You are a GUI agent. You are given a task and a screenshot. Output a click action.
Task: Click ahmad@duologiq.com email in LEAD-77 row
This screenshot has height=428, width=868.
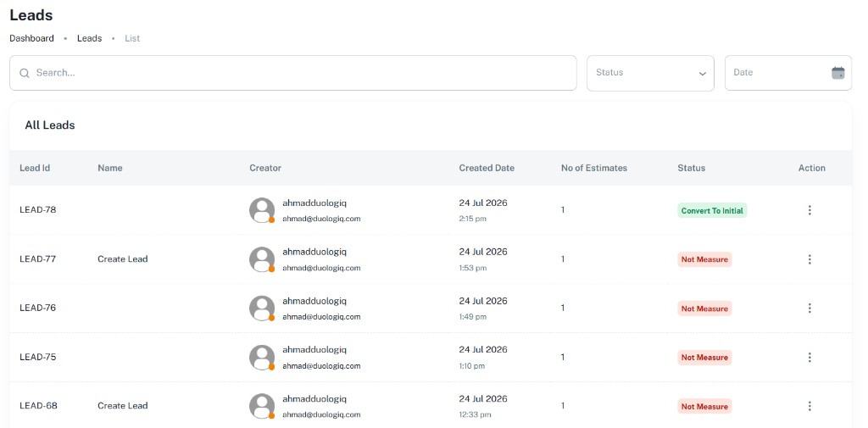click(321, 268)
